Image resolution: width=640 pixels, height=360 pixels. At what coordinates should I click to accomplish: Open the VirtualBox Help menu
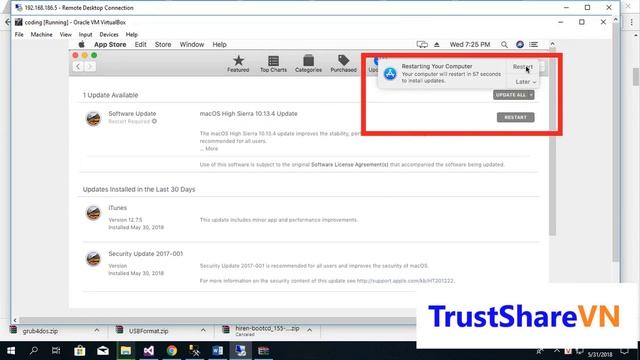point(131,35)
